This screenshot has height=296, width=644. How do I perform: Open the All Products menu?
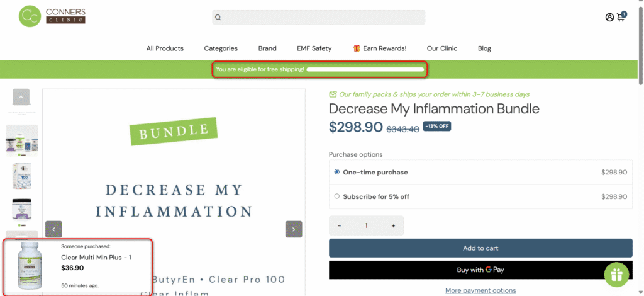[x=165, y=48]
